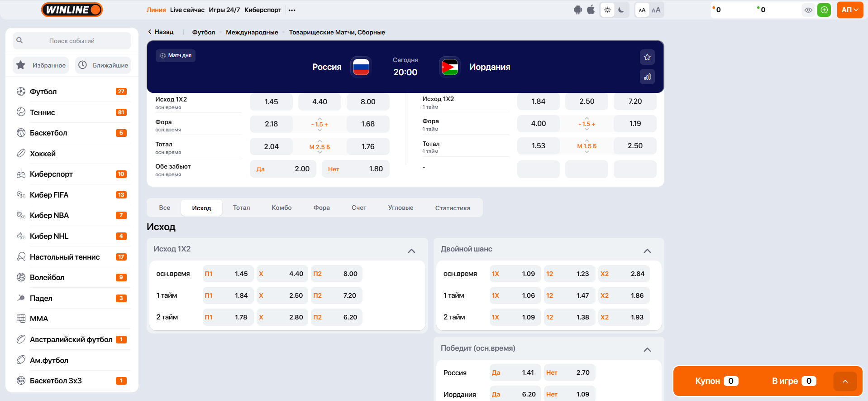Viewport: 868px width, 401px height.
Task: Switch to dark theme moon toggle
Action: 621,10
